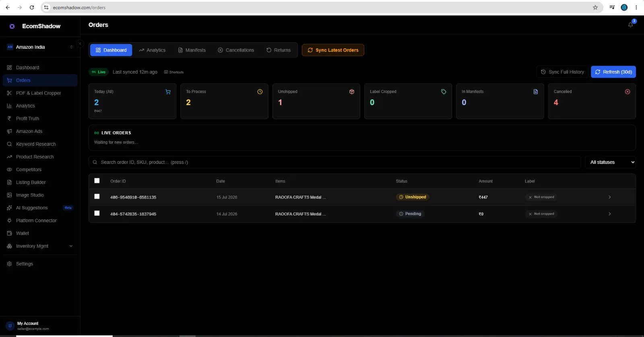The height and width of the screenshot is (337, 644).
Task: Switch to the Cancellations tab
Action: [236, 50]
